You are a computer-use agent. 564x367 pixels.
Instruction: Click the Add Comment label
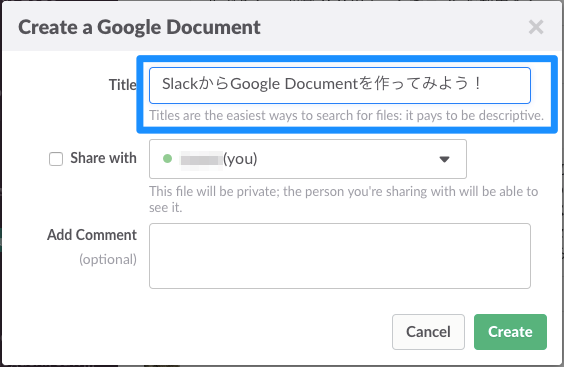(92, 235)
